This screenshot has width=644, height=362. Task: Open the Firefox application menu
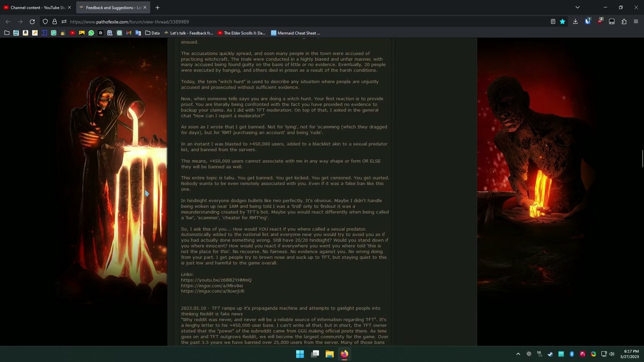pos(636,22)
